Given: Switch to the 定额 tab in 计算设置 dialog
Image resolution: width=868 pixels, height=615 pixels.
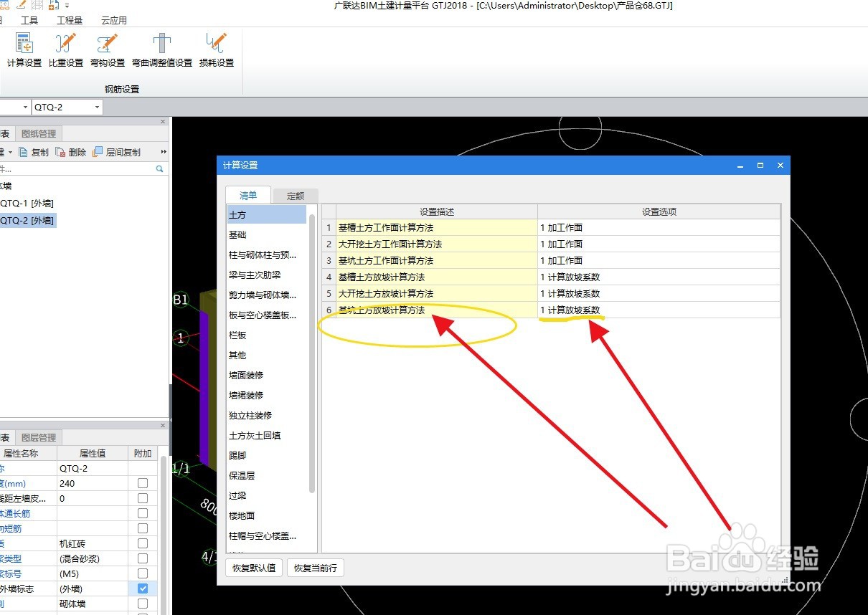Looking at the screenshot, I should [x=295, y=194].
